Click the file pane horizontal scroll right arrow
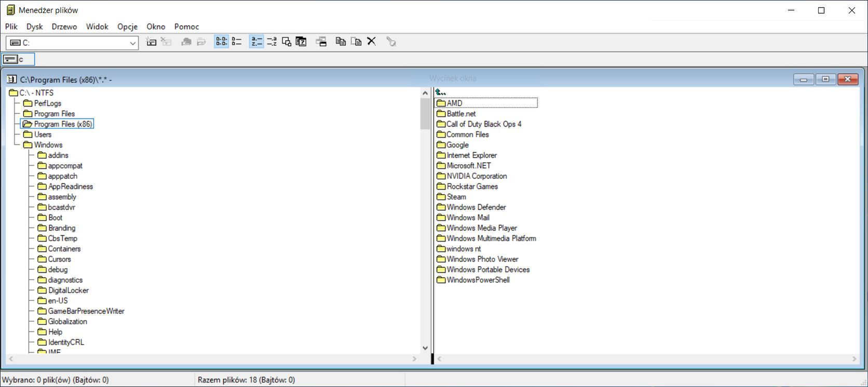 coord(854,359)
